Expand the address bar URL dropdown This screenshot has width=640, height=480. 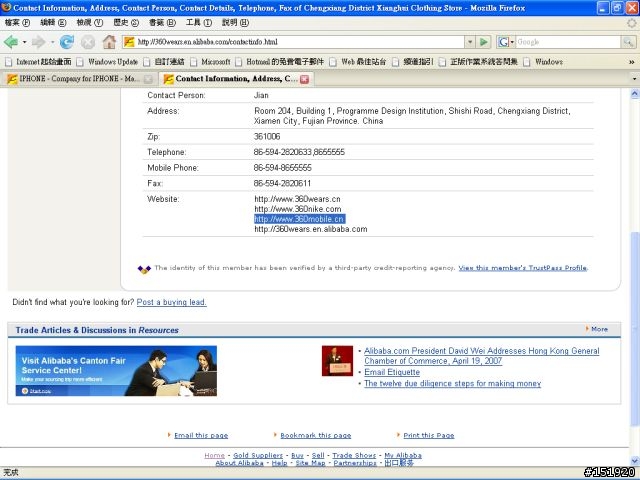[x=470, y=42]
